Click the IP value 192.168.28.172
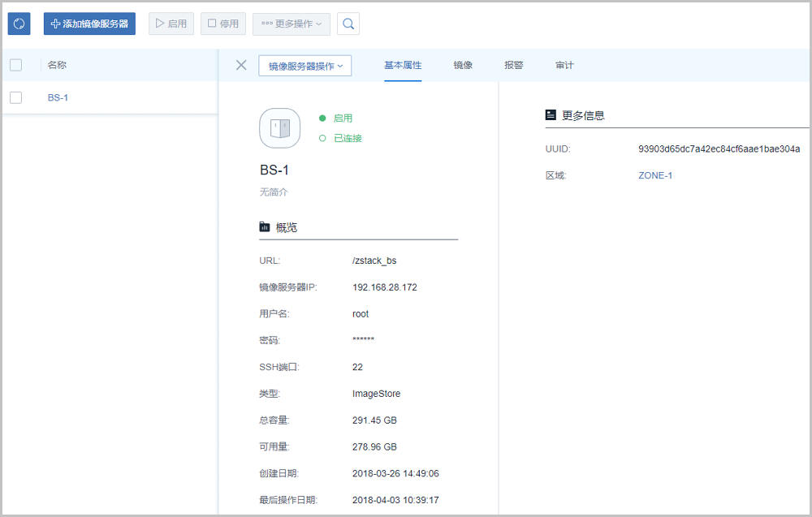The image size is (812, 517). click(385, 287)
